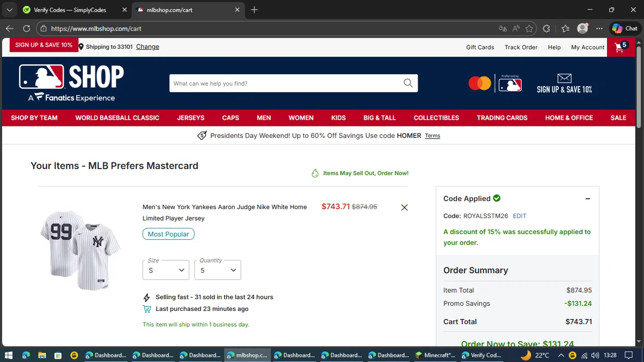Focus the 'What can we help you find?' search box
644x362 pixels.
tap(286, 83)
